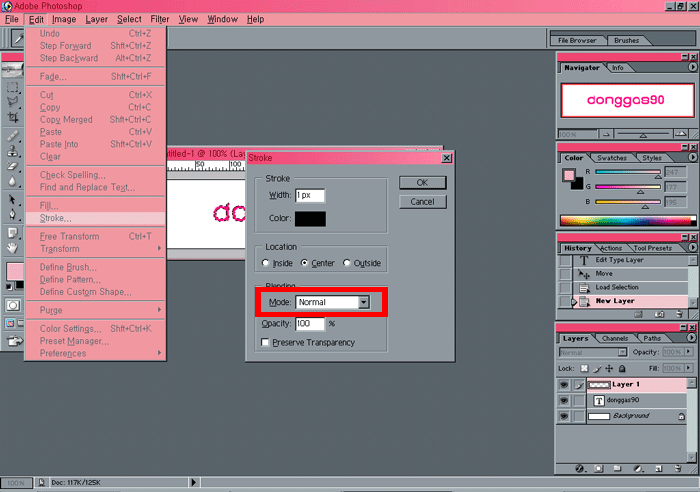Open status bar info arrow menu
This screenshot has width=700, height=492.
(x=193, y=482)
